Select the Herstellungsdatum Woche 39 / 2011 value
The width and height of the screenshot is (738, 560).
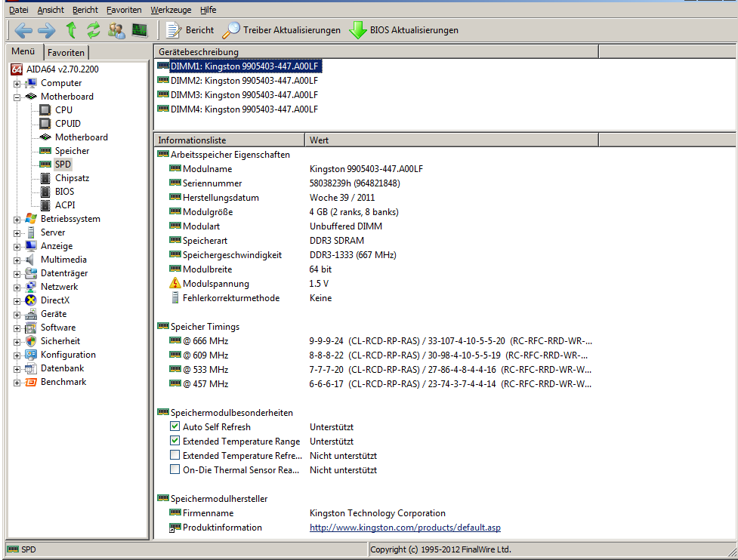pyautogui.click(x=342, y=198)
